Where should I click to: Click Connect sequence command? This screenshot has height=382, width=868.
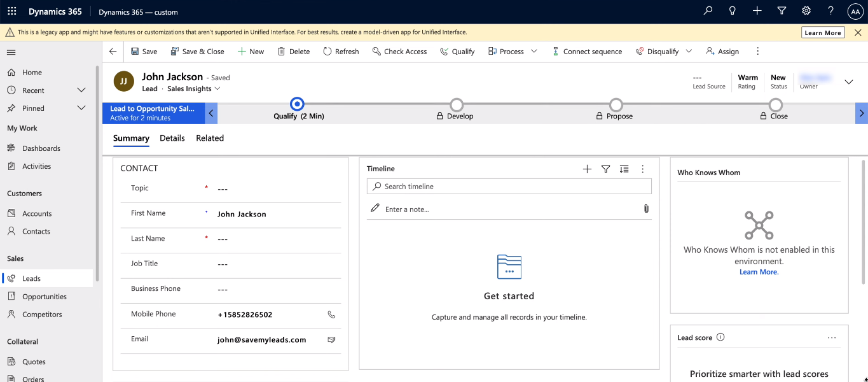(x=586, y=52)
